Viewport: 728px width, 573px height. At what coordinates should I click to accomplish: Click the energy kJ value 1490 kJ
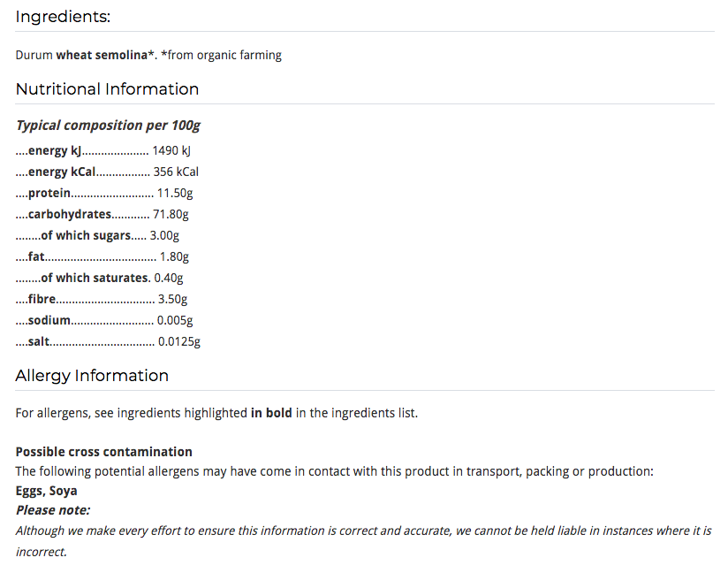(x=171, y=150)
